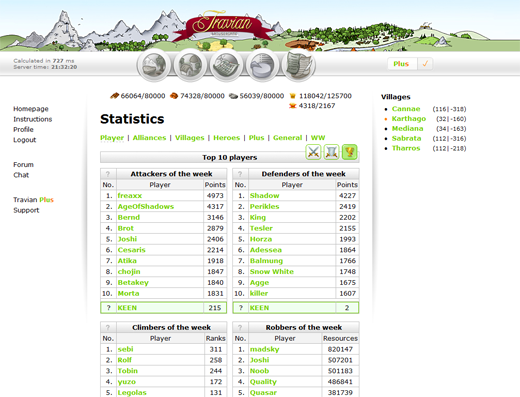Click the green Plus button

(x=401, y=64)
